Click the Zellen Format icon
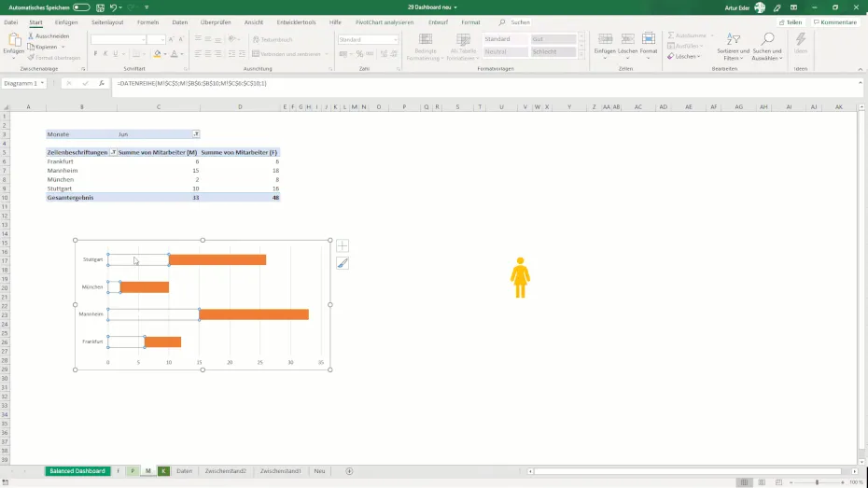Viewport: 868px width, 488px height. pos(649,39)
